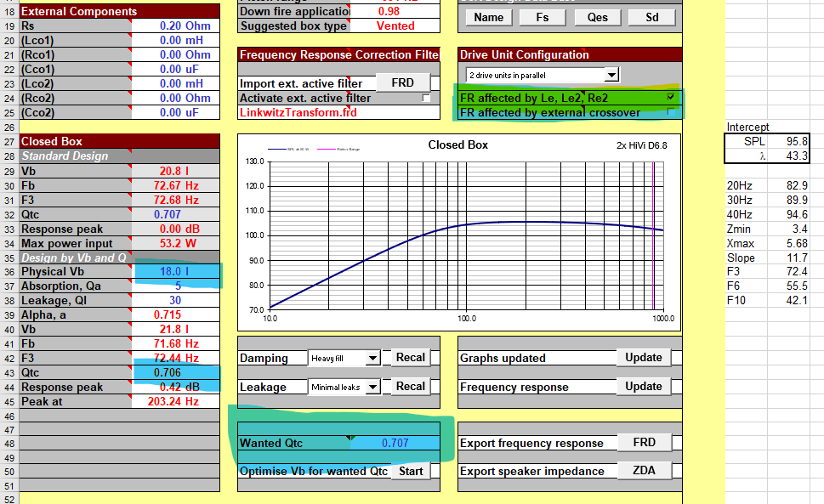Viewport: 824px width, 504px height.
Task: Toggle FR affected by Le, Le2, Re2 checkbox
Action: [x=671, y=97]
